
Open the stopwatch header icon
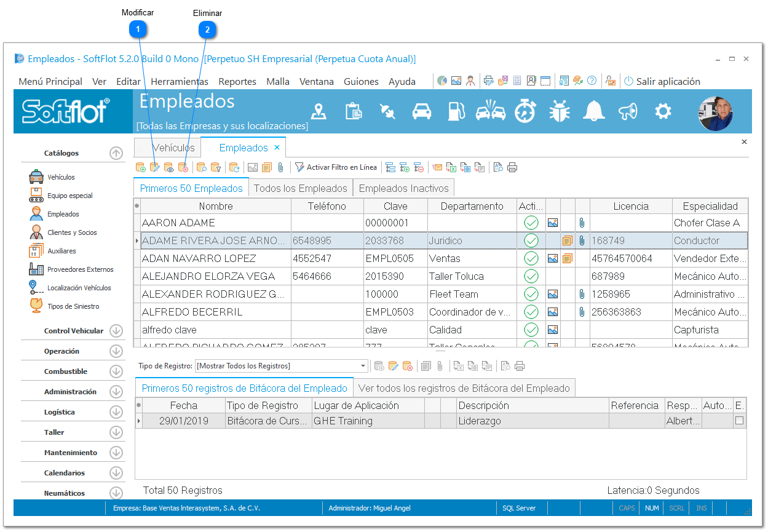[525, 111]
